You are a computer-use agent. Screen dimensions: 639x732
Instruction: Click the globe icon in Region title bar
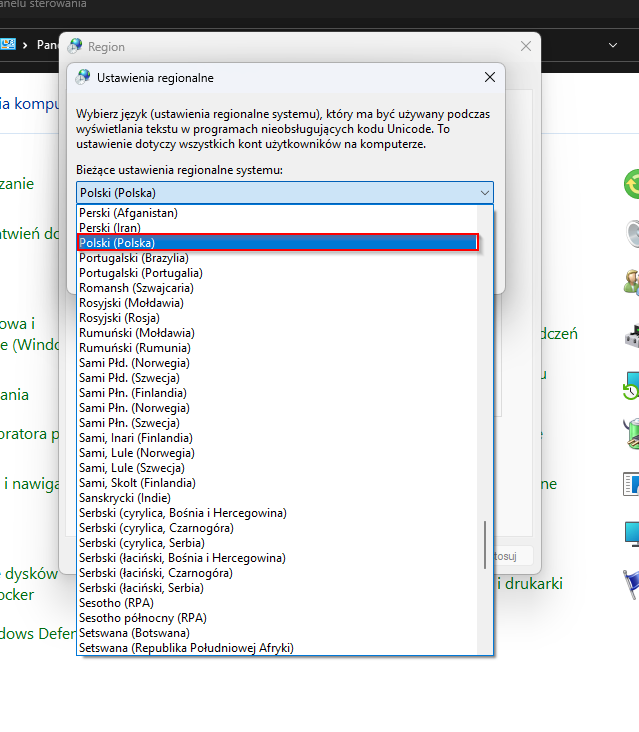pyautogui.click(x=75, y=47)
